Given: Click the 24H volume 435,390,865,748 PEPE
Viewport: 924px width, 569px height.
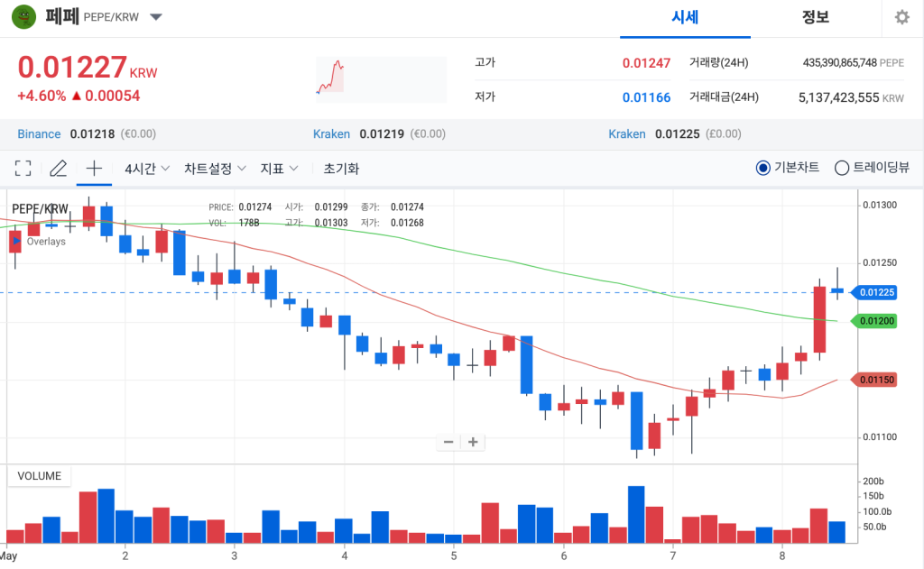Looking at the screenshot, I should (x=853, y=62).
